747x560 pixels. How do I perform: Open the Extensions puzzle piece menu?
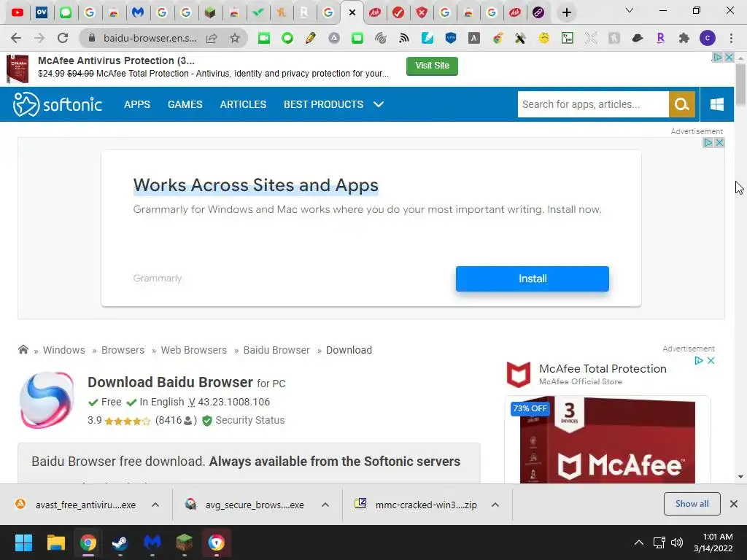[x=684, y=38]
